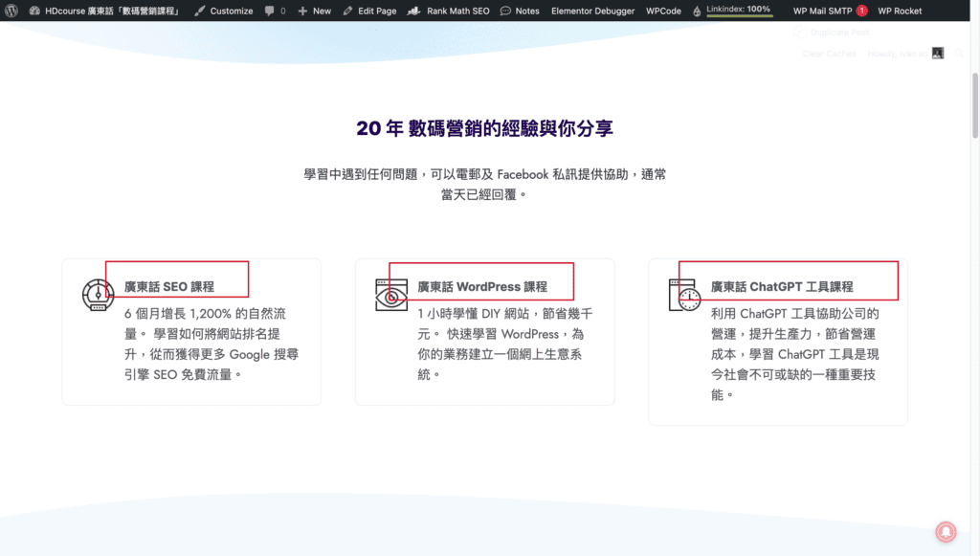Open WPCode admin bar item
Viewport: 980px width, 556px height.
pyautogui.click(x=664, y=11)
